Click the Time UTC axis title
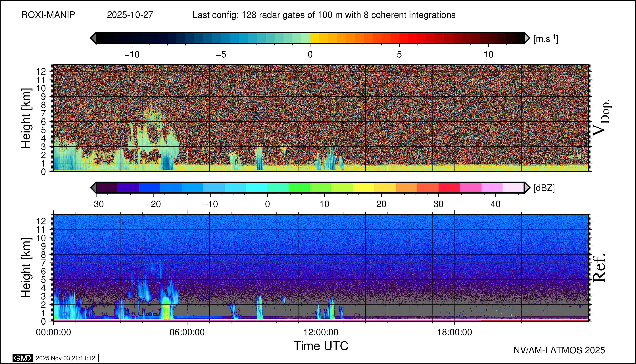The height and width of the screenshot is (364, 636). 321,346
